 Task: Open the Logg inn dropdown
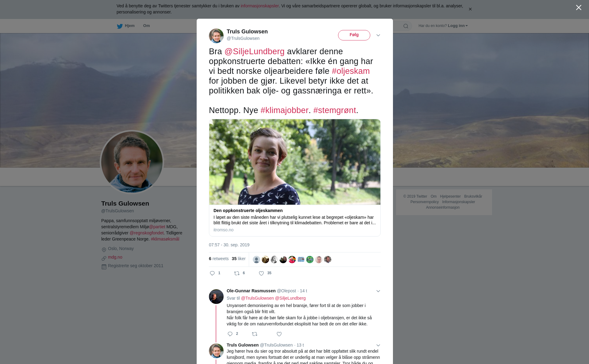[x=458, y=26]
